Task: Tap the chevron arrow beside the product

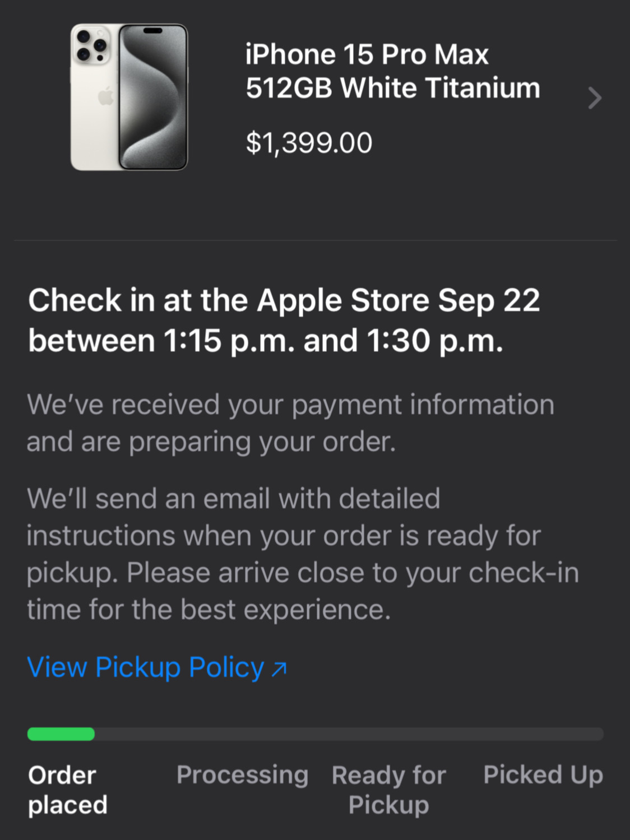Action: click(594, 98)
